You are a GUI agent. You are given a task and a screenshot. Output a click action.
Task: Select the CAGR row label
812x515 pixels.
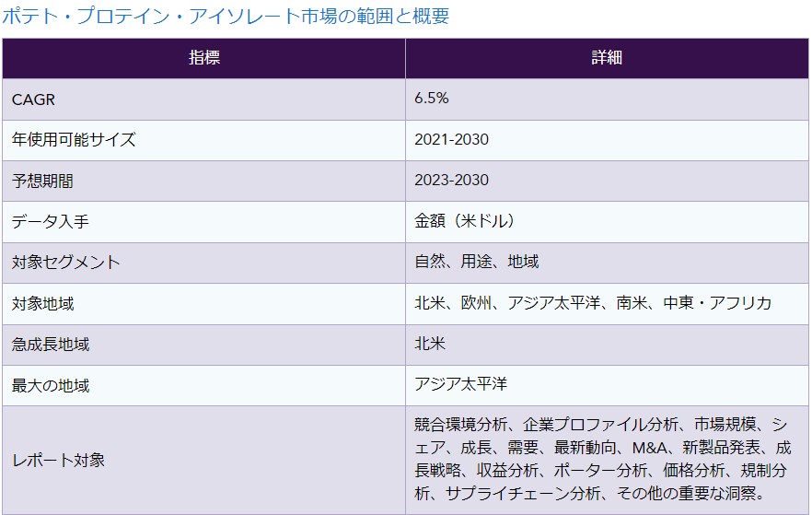(x=34, y=99)
